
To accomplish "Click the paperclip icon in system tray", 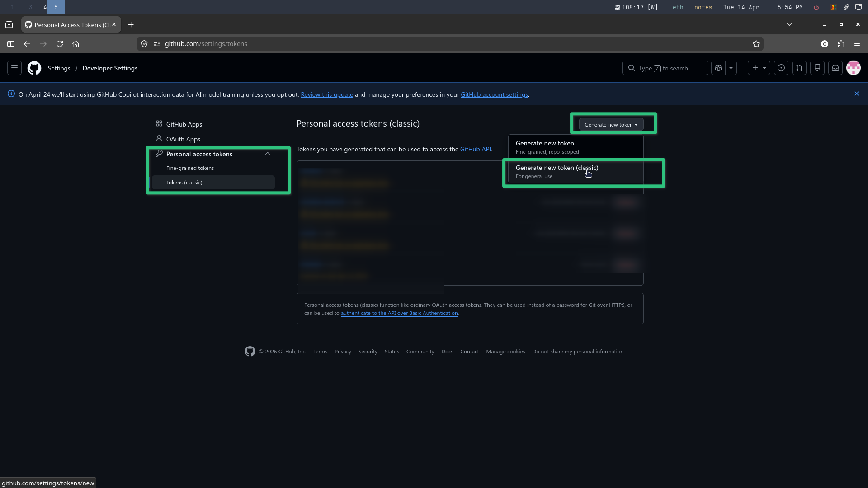I will (846, 7).
